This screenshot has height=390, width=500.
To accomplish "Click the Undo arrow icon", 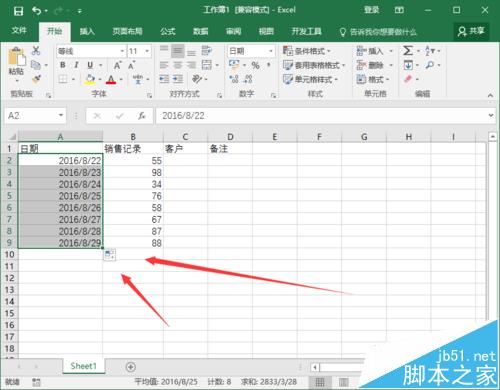I will 36,11.
